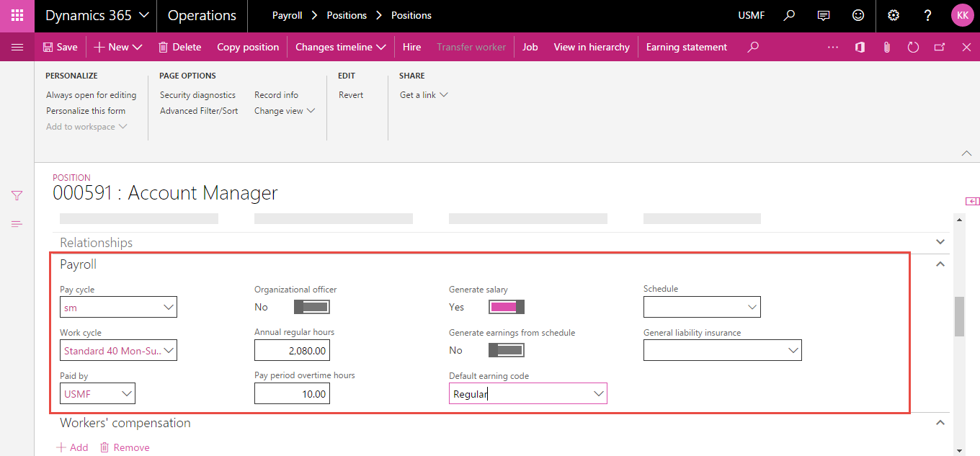
Task: Click Revert under Edit
Action: tap(350, 94)
